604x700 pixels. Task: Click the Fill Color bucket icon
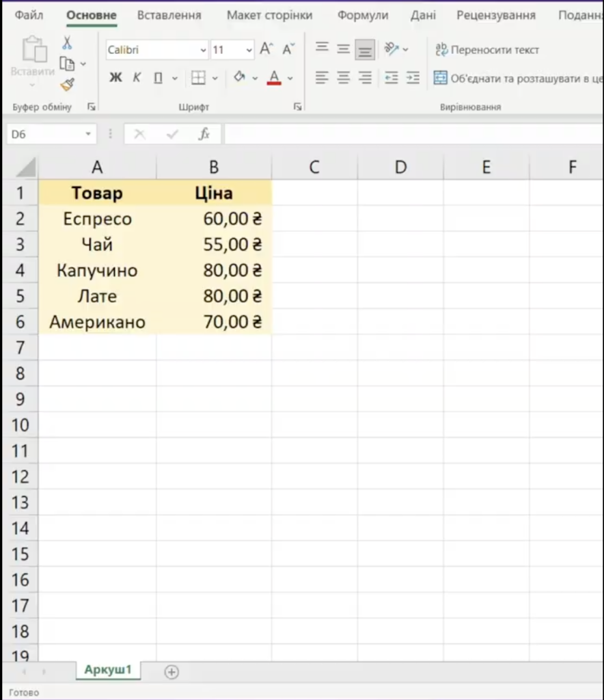(239, 78)
